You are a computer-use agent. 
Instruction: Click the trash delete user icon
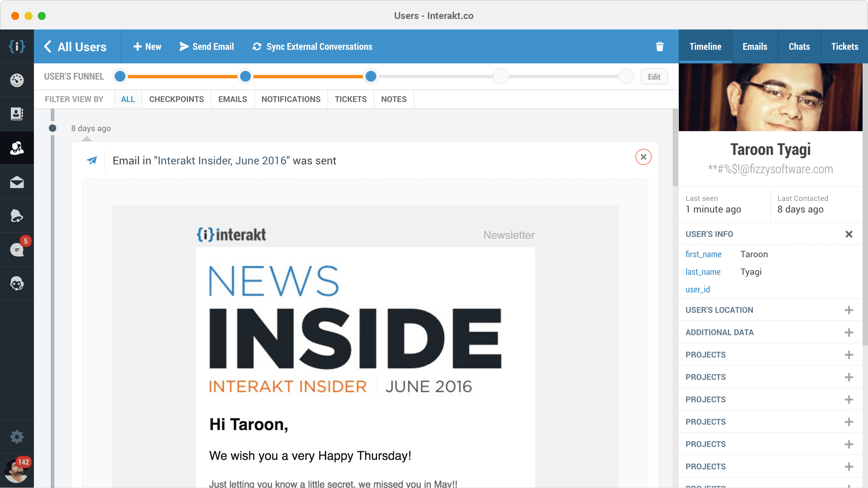coord(659,46)
